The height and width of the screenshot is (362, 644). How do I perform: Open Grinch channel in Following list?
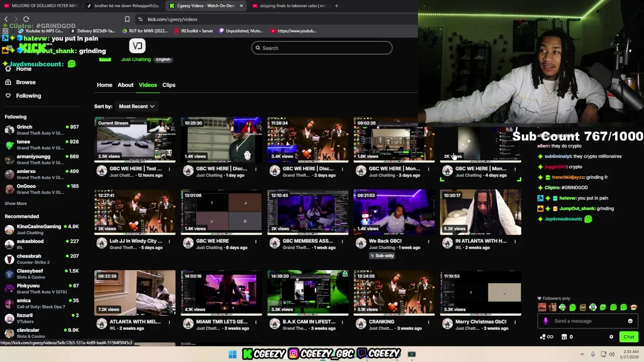(41, 130)
